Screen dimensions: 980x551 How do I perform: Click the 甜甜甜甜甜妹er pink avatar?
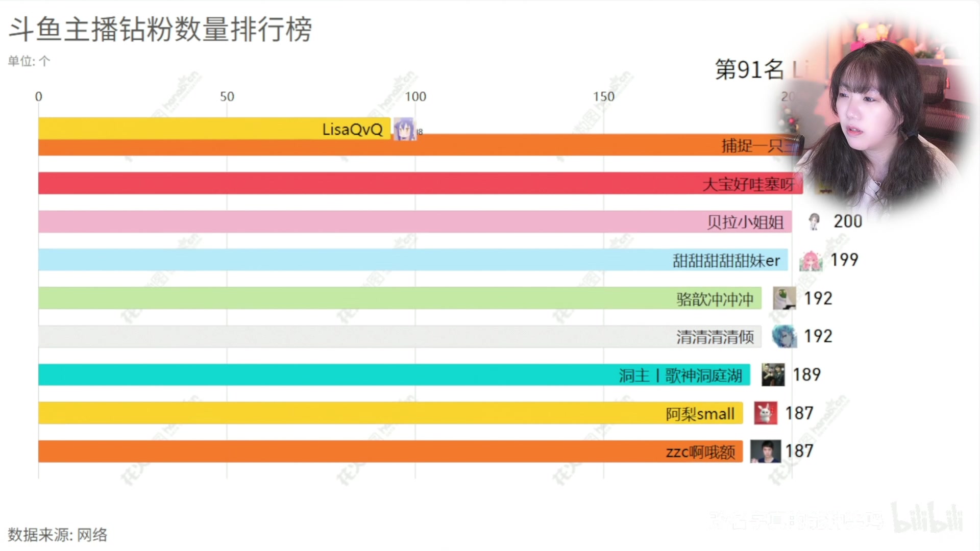(811, 261)
